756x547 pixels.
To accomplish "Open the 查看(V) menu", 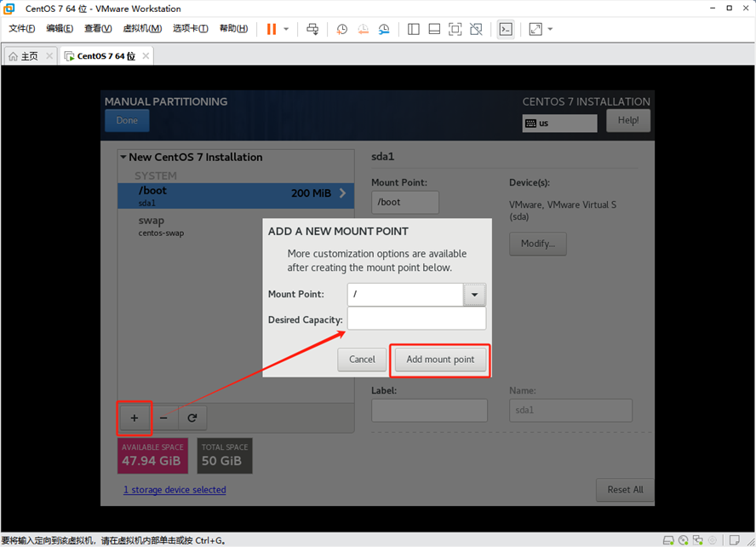I will [x=98, y=28].
